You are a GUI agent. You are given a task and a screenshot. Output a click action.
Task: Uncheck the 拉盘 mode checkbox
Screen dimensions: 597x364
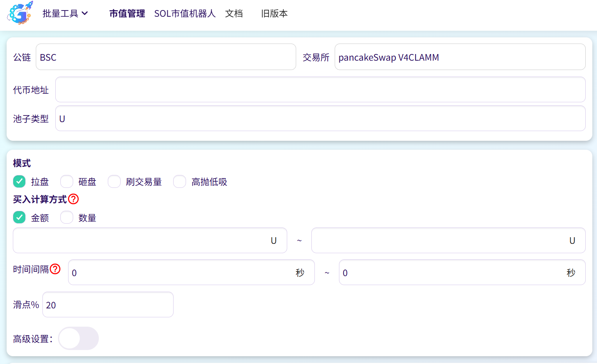click(x=19, y=182)
